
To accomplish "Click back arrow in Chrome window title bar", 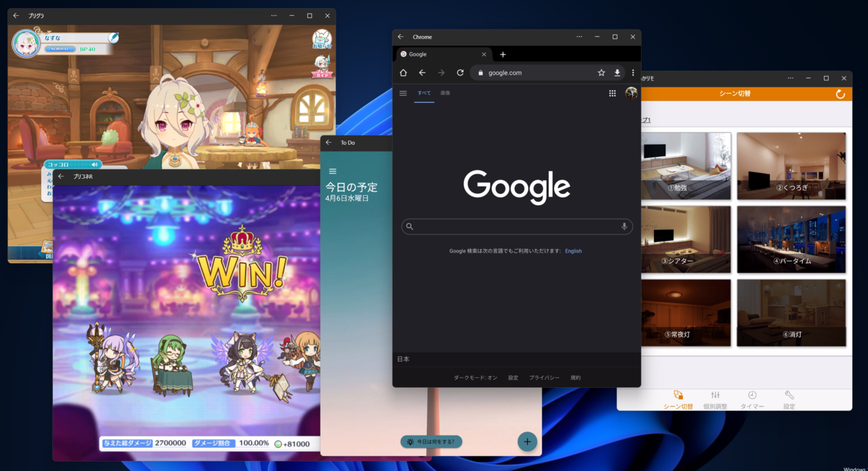I will [x=401, y=37].
